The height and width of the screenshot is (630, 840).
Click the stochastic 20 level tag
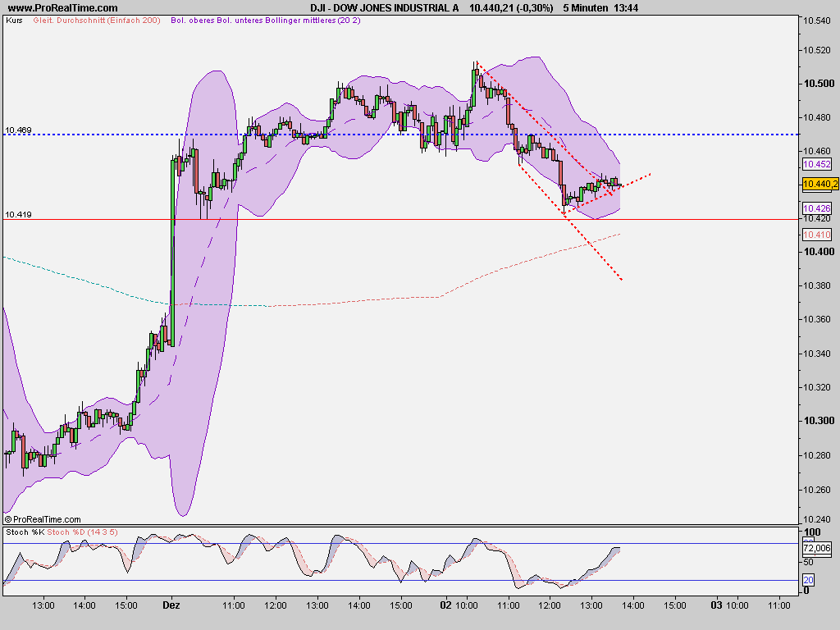(x=808, y=580)
